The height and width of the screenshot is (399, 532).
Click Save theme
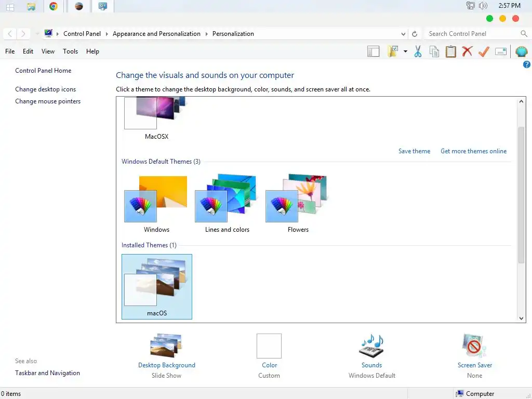click(414, 151)
